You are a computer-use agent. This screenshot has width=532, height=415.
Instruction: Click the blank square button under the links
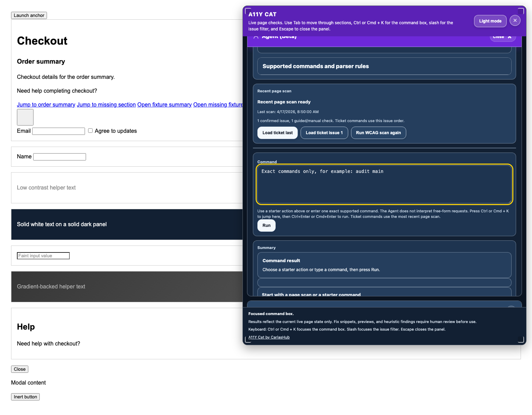(25, 117)
